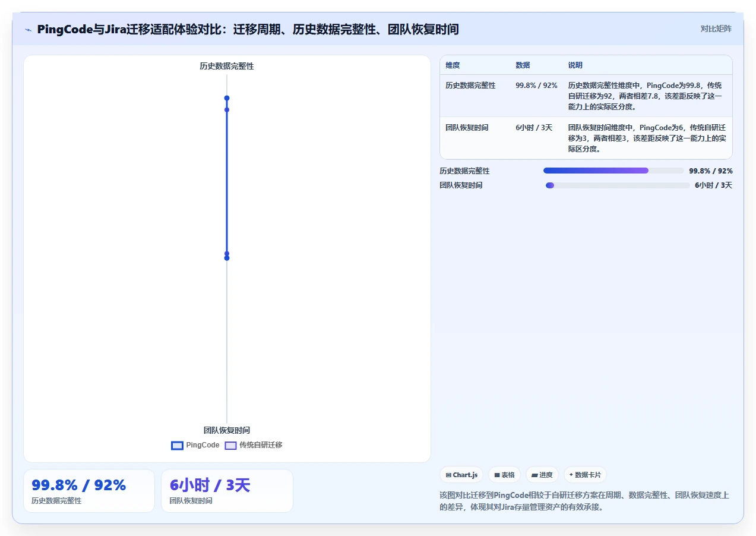Select the Chart.js tag

[x=461, y=475]
